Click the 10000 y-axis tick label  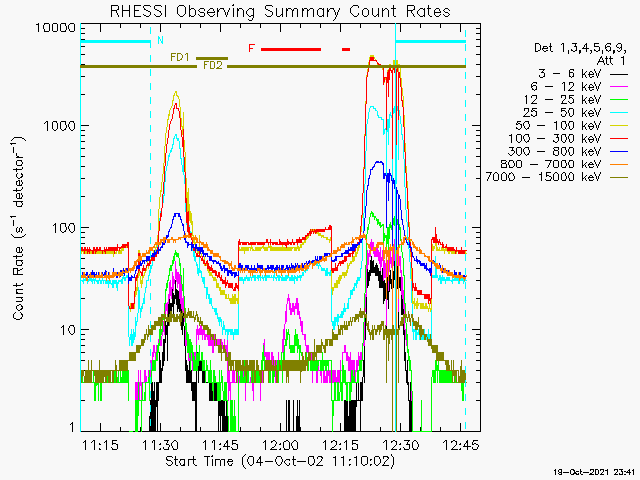56,28
